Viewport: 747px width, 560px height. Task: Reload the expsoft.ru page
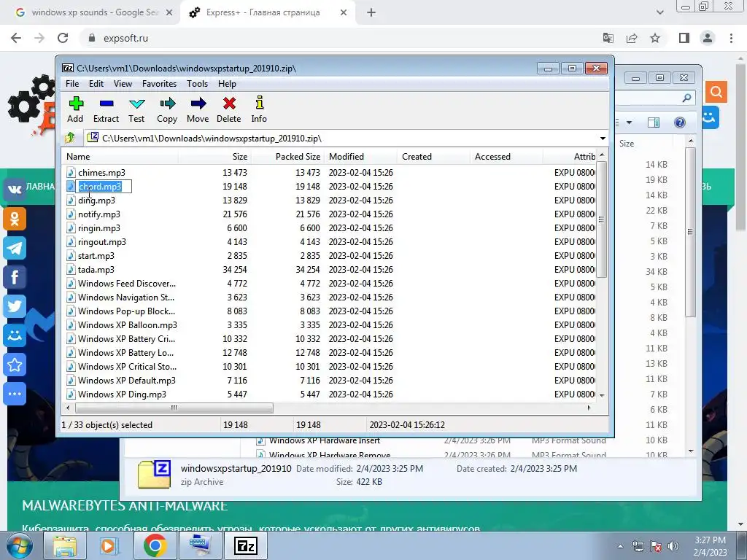[x=63, y=38]
